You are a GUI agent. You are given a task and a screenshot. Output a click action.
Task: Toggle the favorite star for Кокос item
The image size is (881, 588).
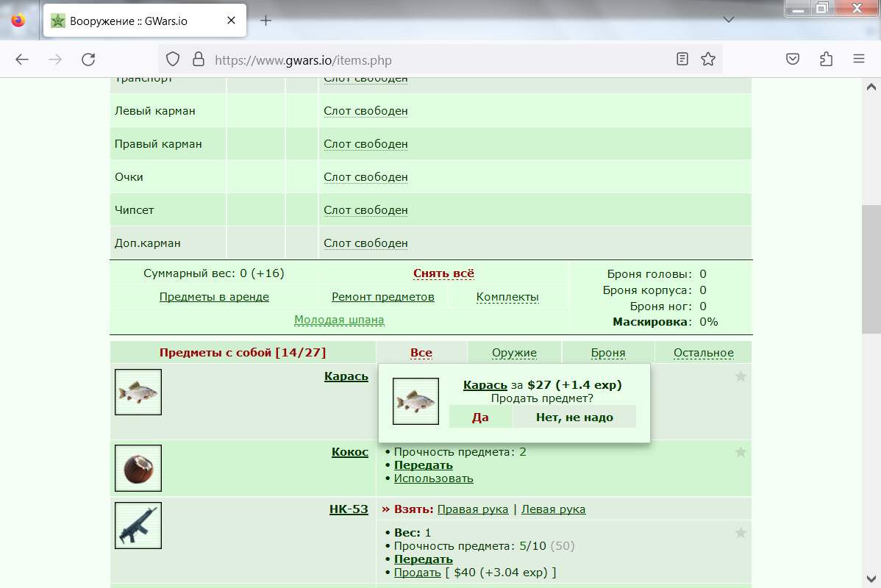[x=741, y=452]
